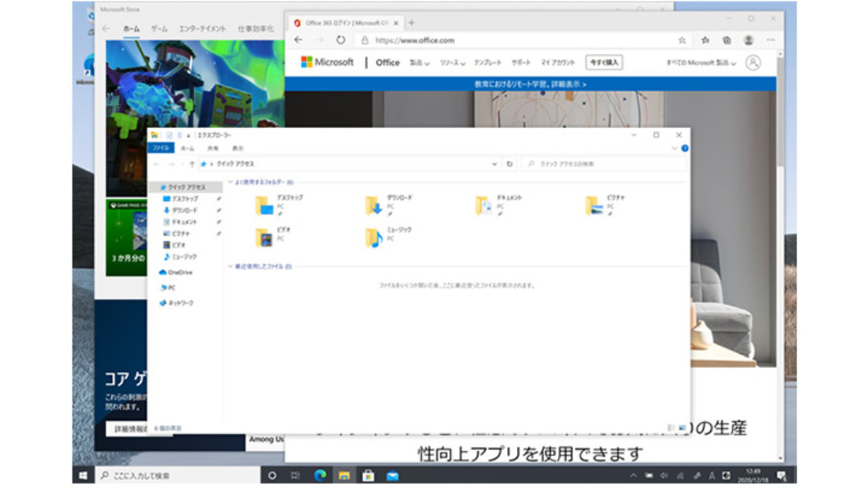868x488 pixels.
Task: Open Microsoft Store from the taskbar
Action: (x=368, y=476)
